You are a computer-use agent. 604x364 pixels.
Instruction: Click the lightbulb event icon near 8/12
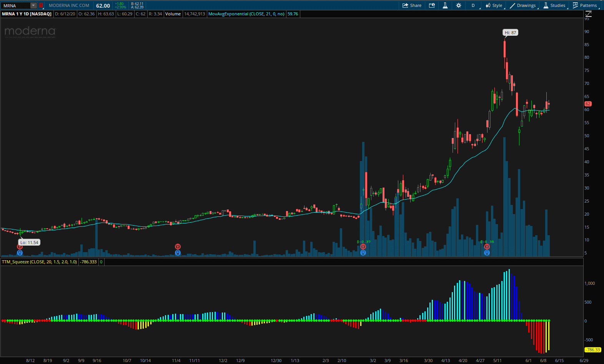[20, 253]
